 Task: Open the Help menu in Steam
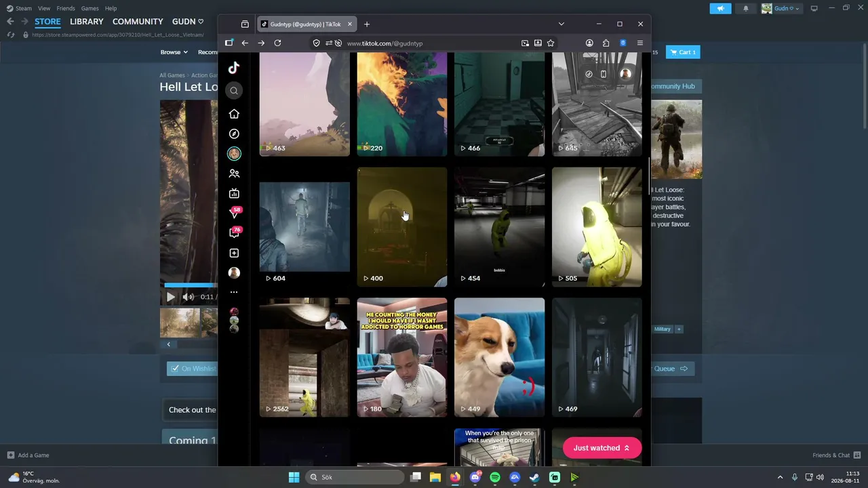(111, 8)
